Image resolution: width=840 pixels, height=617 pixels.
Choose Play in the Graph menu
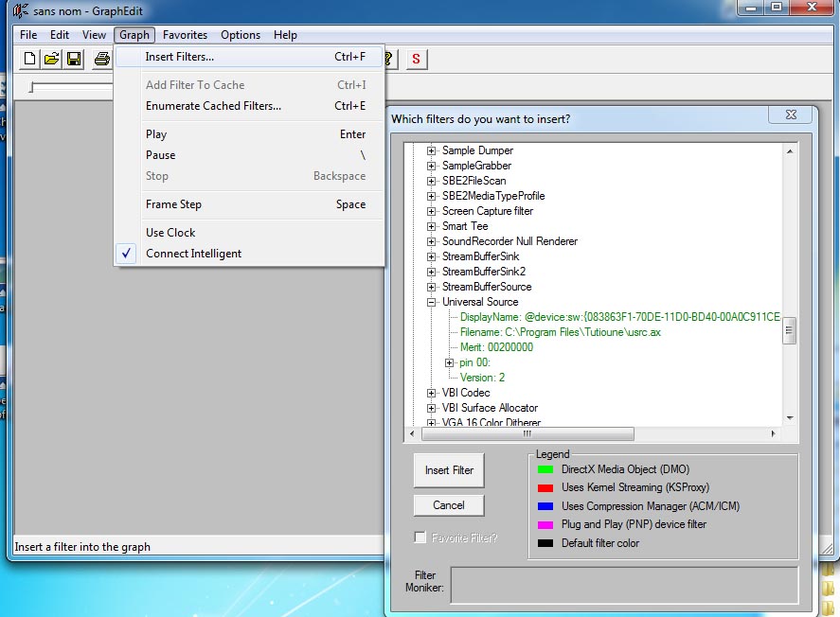[249, 134]
